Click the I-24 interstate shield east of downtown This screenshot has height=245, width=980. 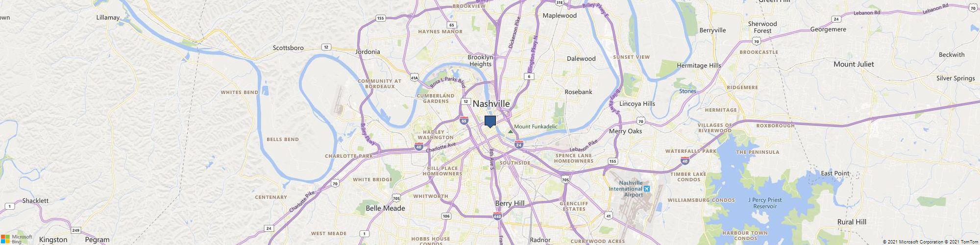(x=519, y=144)
